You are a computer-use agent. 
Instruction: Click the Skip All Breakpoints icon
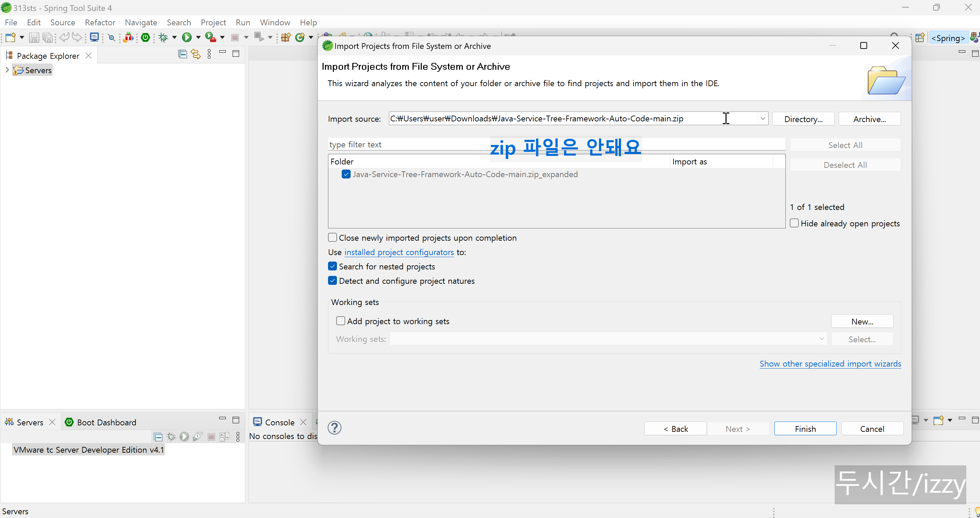[x=112, y=37]
